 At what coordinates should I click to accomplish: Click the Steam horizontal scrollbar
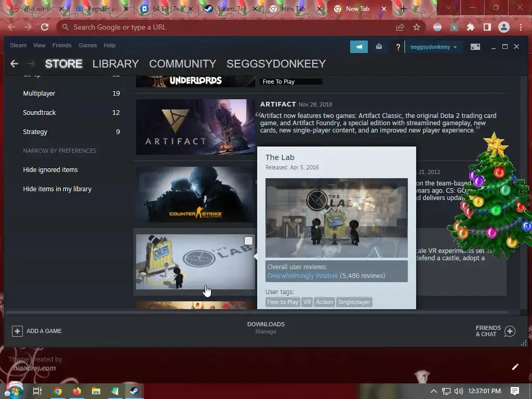point(256,312)
